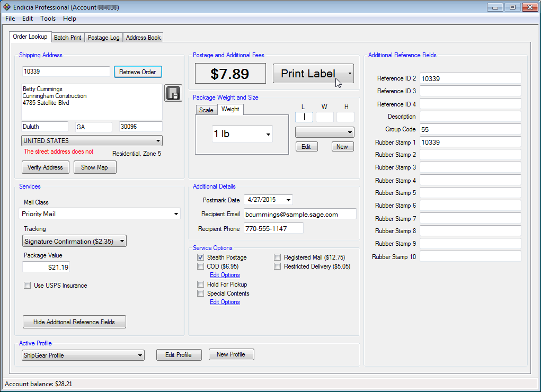Image resolution: width=541 pixels, height=392 pixels.
Task: Open the Edit menu
Action: pyautogui.click(x=28, y=19)
